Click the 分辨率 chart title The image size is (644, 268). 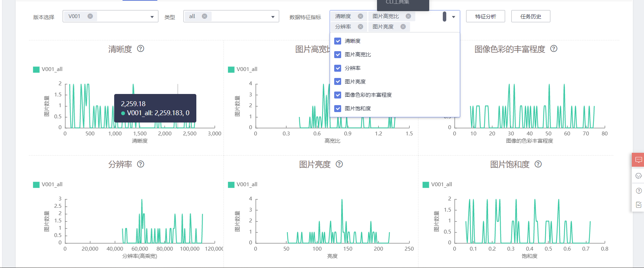(x=120, y=164)
